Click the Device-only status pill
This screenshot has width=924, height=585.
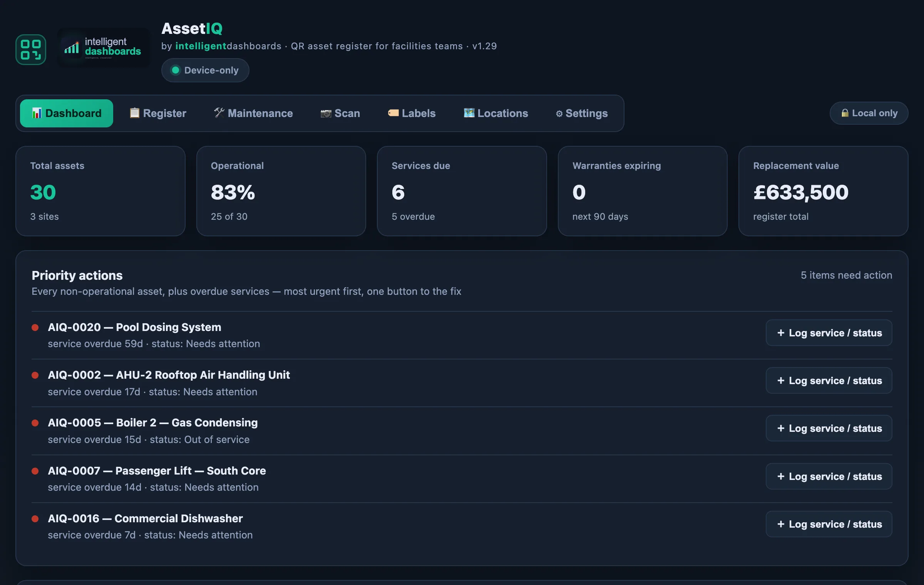pos(205,70)
